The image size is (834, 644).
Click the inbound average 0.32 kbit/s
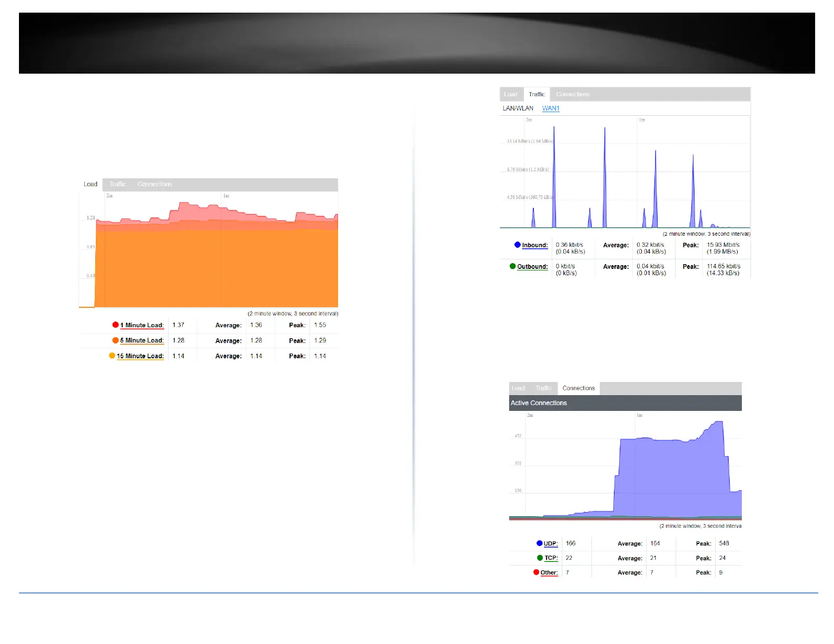(x=651, y=245)
